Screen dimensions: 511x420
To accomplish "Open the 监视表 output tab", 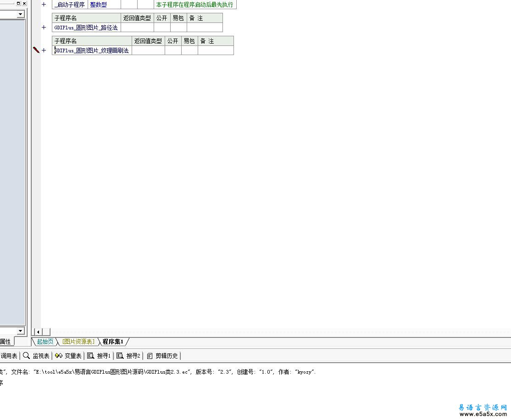I will pos(36,356).
